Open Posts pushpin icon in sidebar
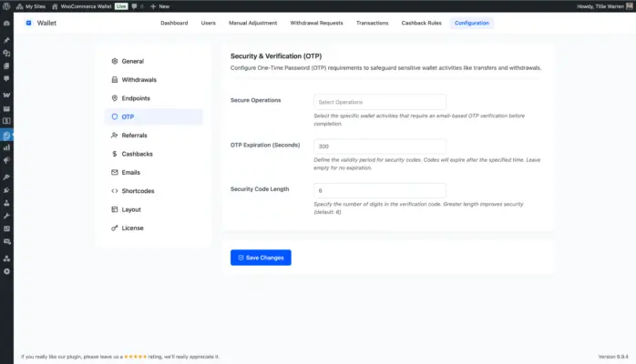Screen dimensions: 636x364 click(6, 40)
